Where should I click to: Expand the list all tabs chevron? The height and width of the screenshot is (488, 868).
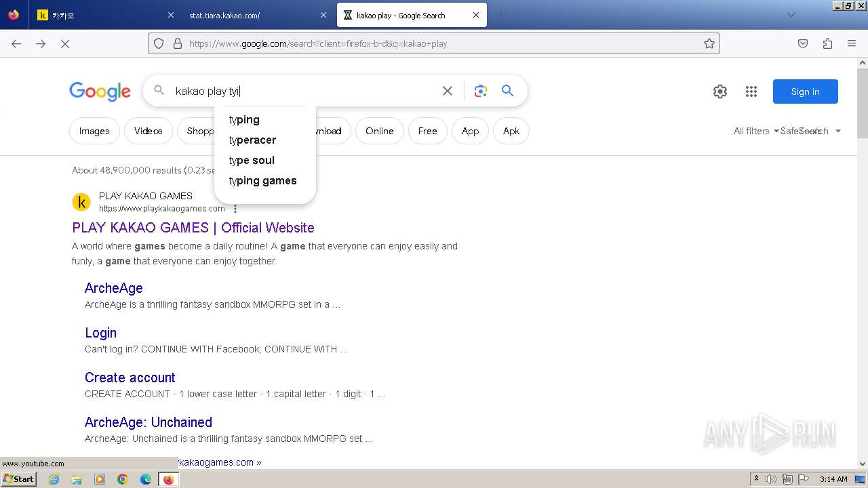click(791, 15)
